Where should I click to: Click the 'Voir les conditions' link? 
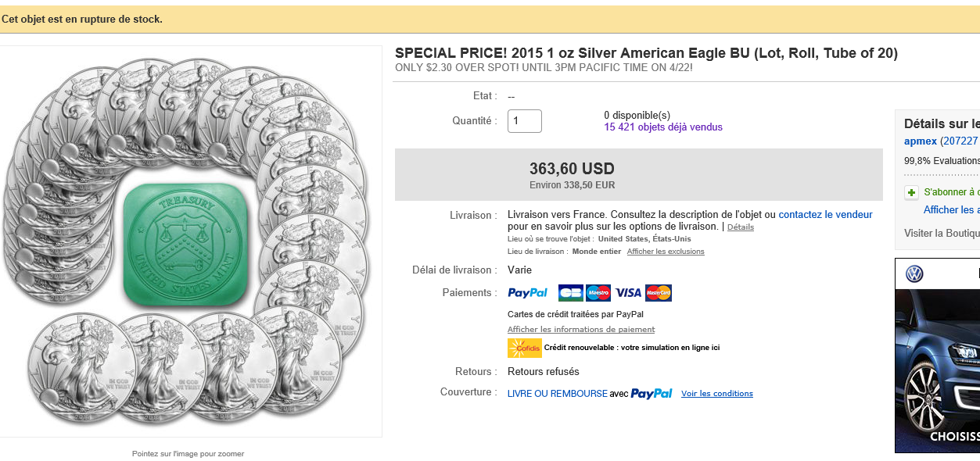[716, 394]
